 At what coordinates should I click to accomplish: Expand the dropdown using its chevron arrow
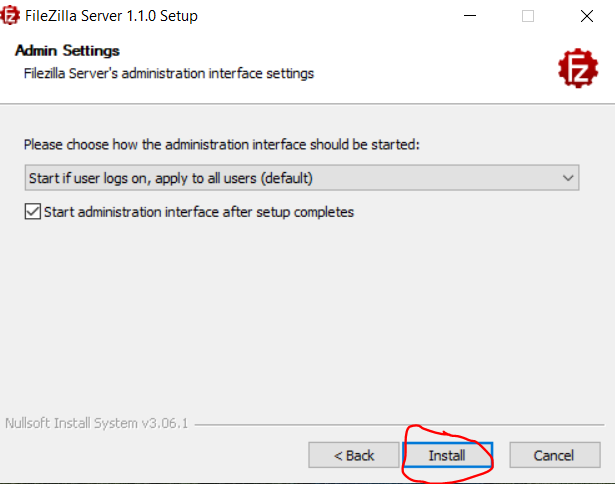569,178
